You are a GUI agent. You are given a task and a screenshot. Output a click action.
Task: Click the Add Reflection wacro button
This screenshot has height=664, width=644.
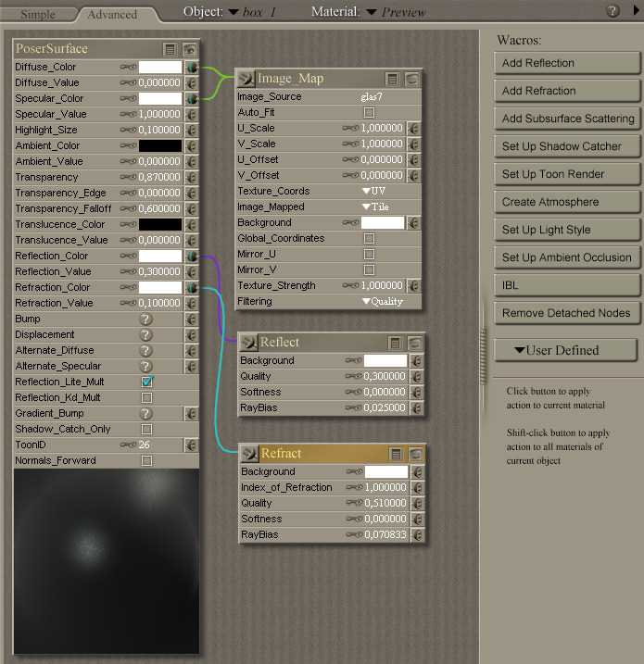[x=567, y=63]
